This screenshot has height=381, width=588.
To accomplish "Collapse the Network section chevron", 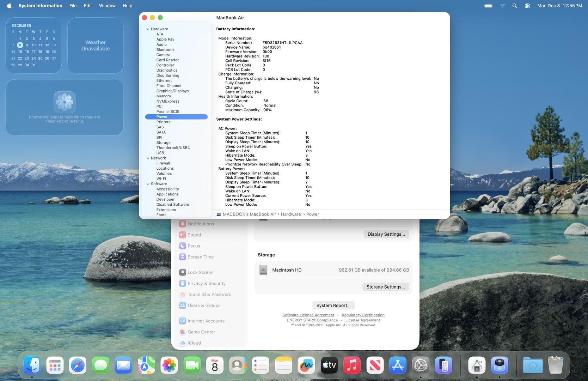I will pyautogui.click(x=148, y=158).
